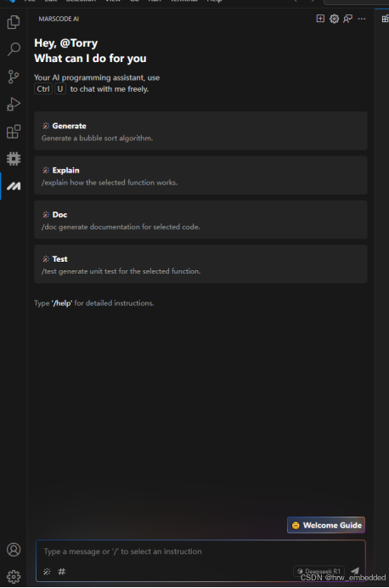Open the Accounts icon in activity bar
Image resolution: width=389 pixels, height=588 pixels.
[14, 550]
